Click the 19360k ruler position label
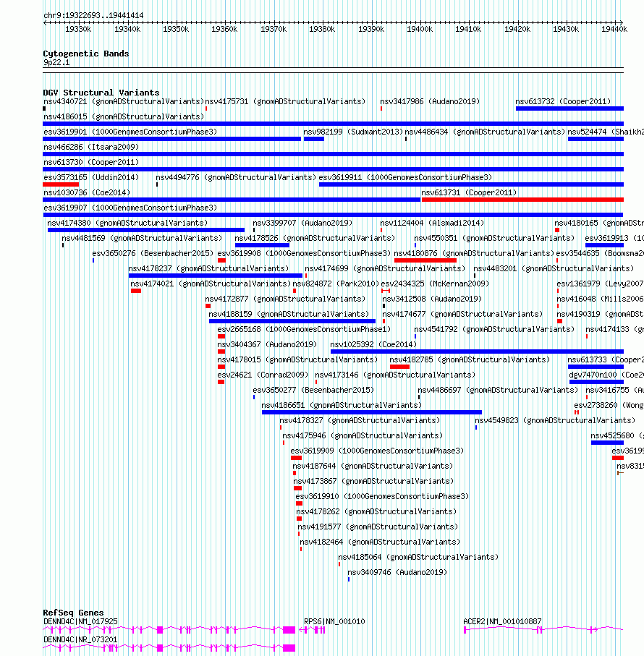 (224, 29)
